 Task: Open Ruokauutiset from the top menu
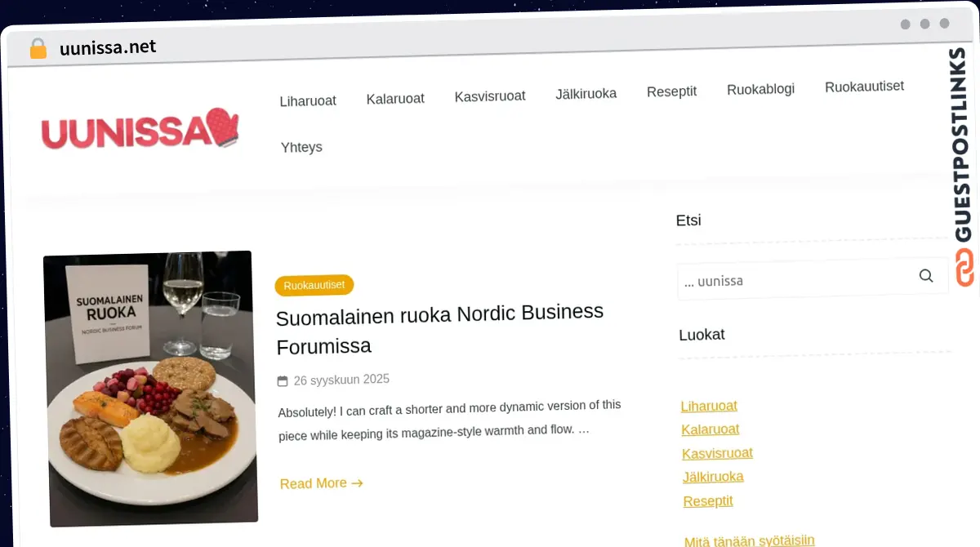(x=864, y=87)
